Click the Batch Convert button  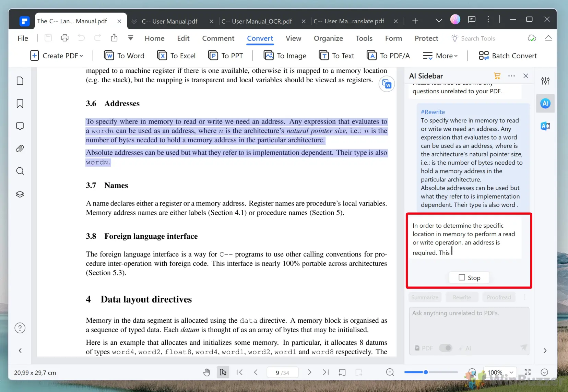click(x=508, y=56)
